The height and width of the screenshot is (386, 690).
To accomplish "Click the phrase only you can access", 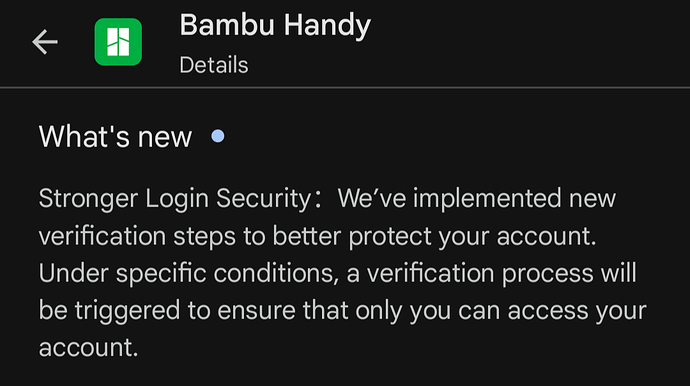I will coord(471,311).
